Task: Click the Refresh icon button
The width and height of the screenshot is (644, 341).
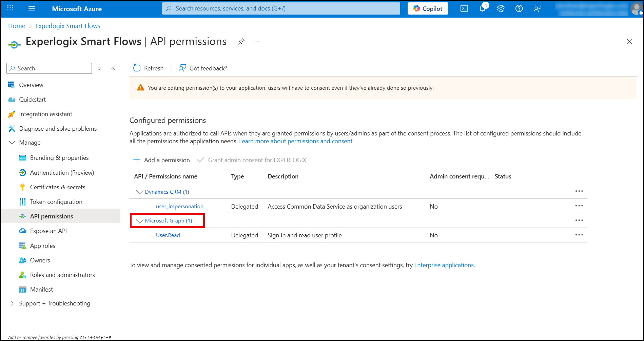Action: 137,68
